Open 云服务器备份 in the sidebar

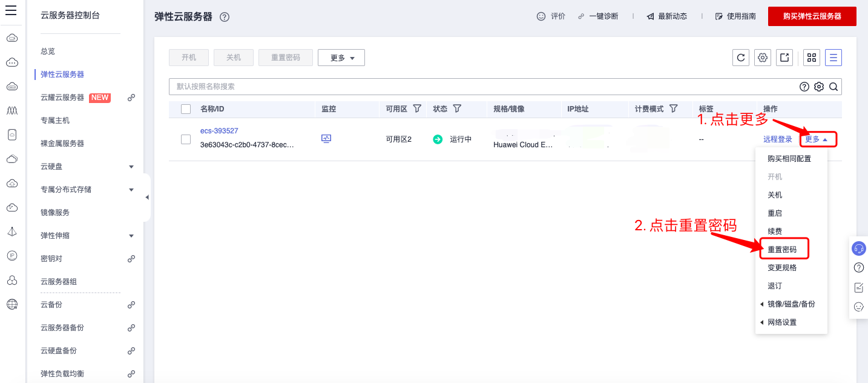click(62, 328)
